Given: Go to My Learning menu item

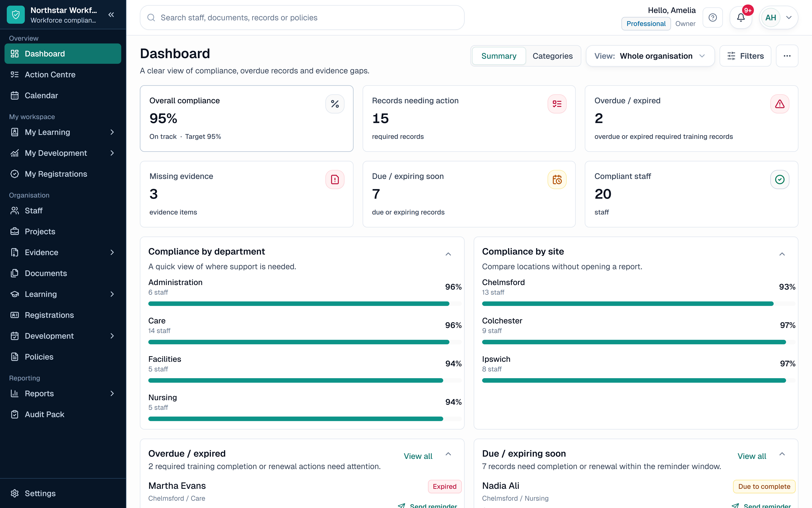Looking at the screenshot, I should pos(63,132).
